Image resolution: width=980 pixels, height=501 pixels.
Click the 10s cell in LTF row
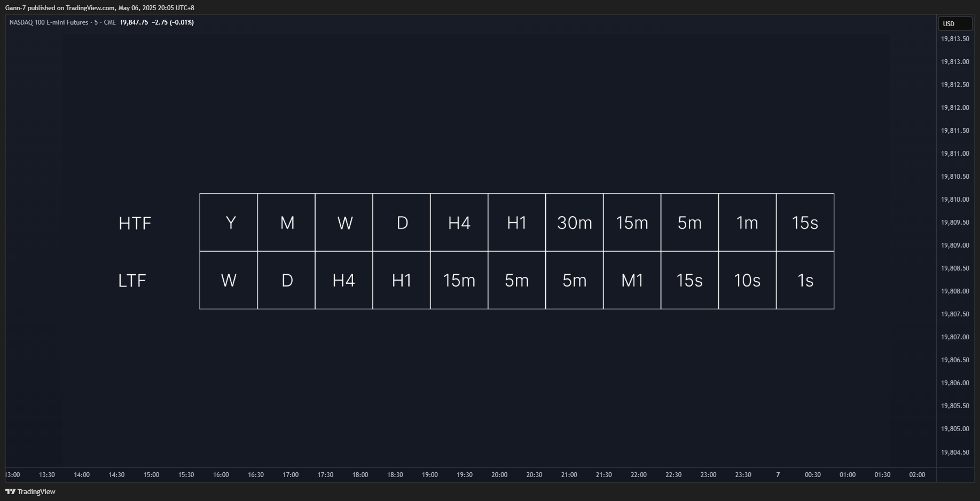[x=748, y=280]
